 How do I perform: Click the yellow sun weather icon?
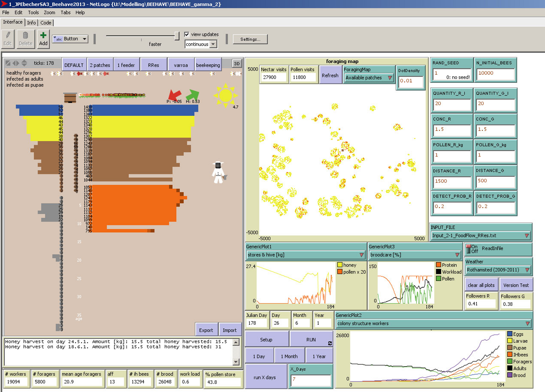pos(225,96)
